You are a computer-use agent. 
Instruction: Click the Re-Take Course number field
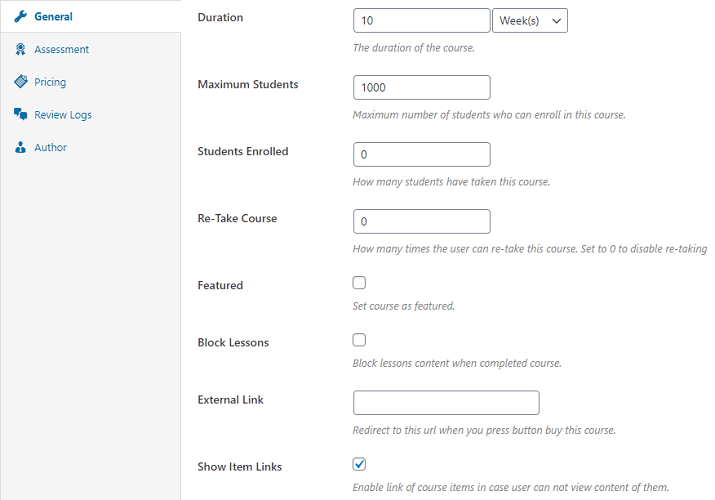(x=421, y=221)
